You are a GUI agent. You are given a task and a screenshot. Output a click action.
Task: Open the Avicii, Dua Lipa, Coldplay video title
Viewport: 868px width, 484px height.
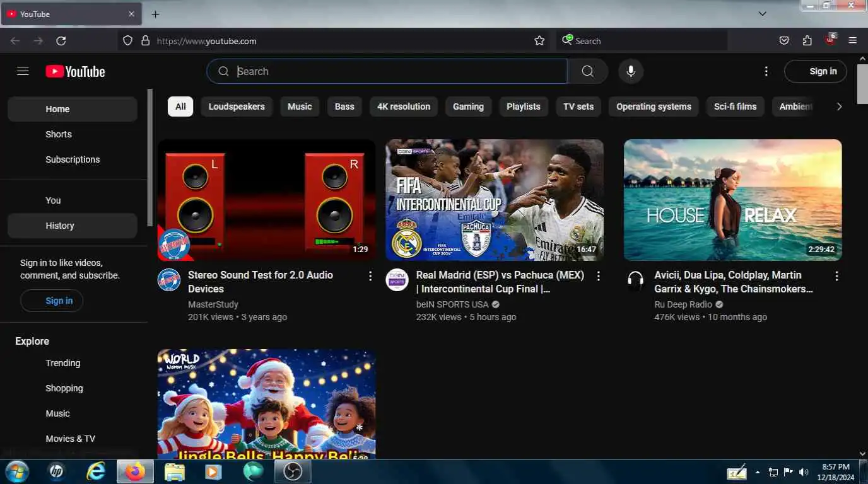click(734, 282)
